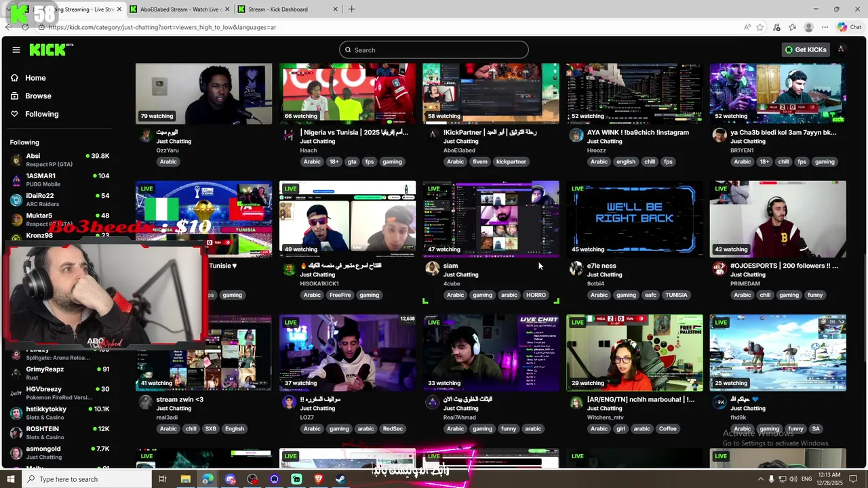Click the 'TUNISIA' tag under 9otbi4 stream
This screenshot has width=868, height=488.
pos(676,296)
